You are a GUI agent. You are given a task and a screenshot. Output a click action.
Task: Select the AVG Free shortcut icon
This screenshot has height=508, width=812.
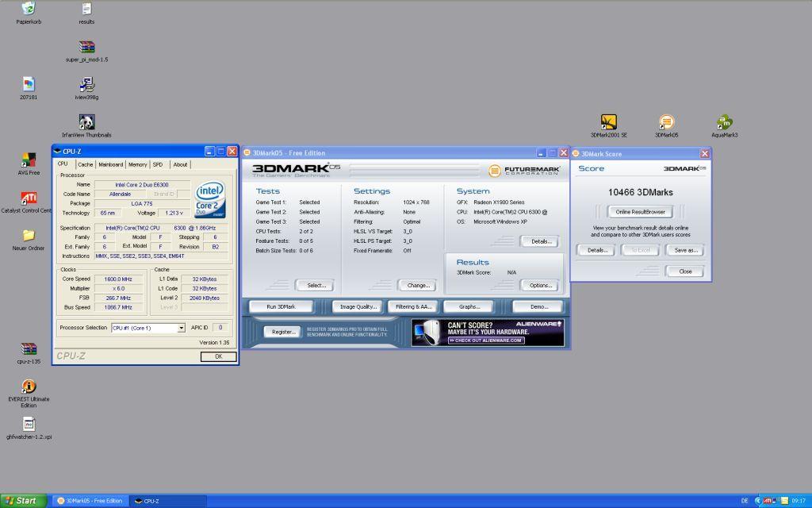[x=29, y=160]
